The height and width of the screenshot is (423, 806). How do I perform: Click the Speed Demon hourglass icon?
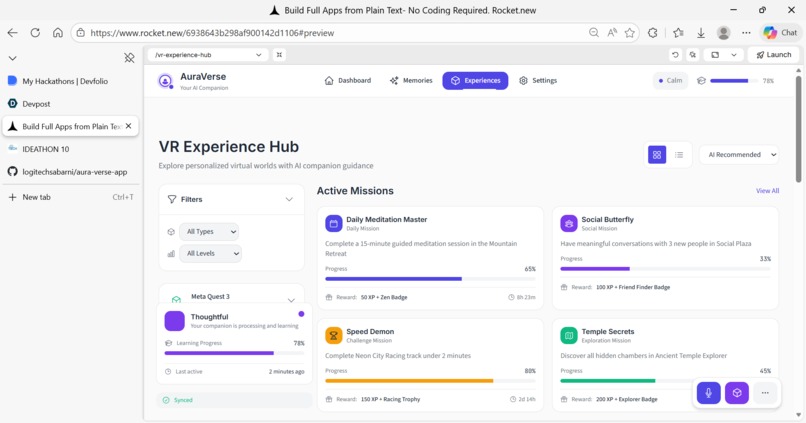coord(334,336)
